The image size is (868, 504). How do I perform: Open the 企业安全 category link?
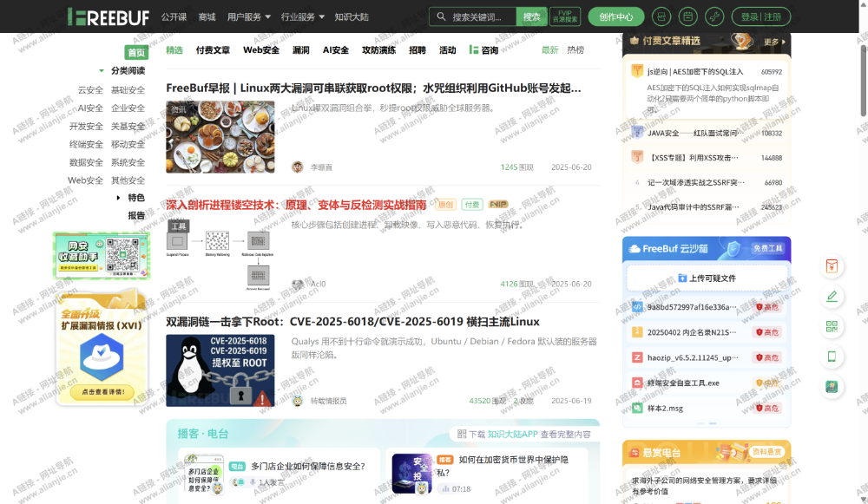(128, 108)
